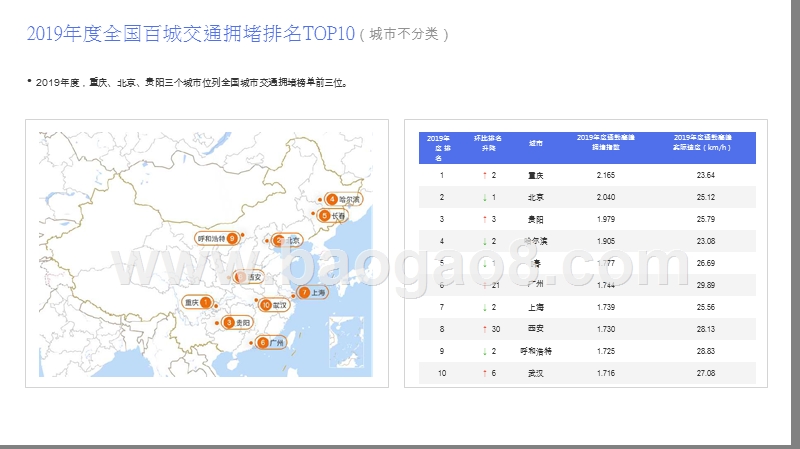Click the index value 1.725

[606, 351]
